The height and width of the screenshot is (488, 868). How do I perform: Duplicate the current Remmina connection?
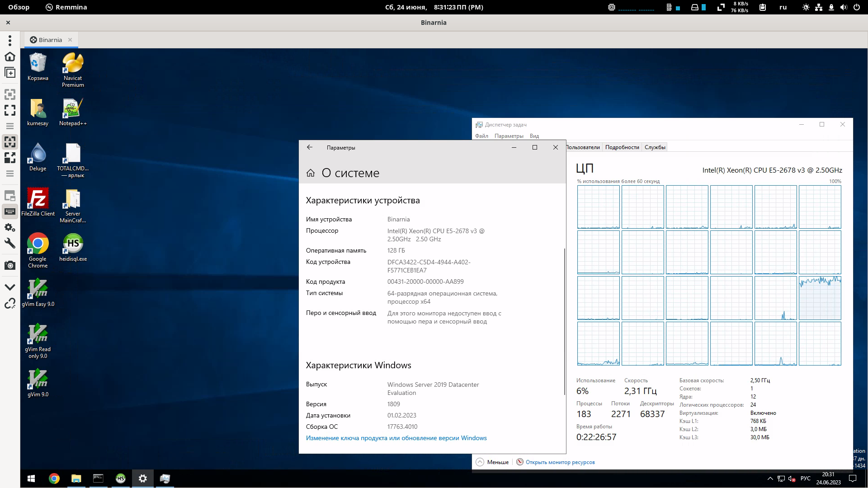(10, 72)
